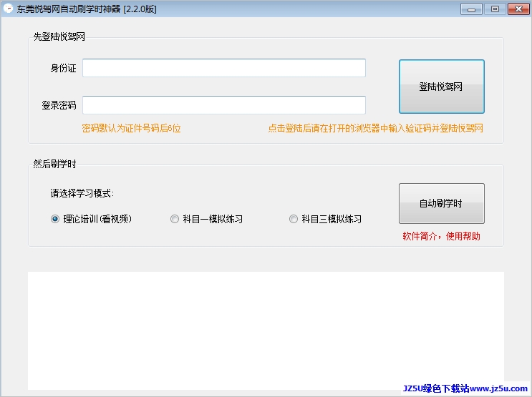Click the app icon in title bar
Viewport: 532px width, 397px height.
pyautogui.click(x=8, y=9)
